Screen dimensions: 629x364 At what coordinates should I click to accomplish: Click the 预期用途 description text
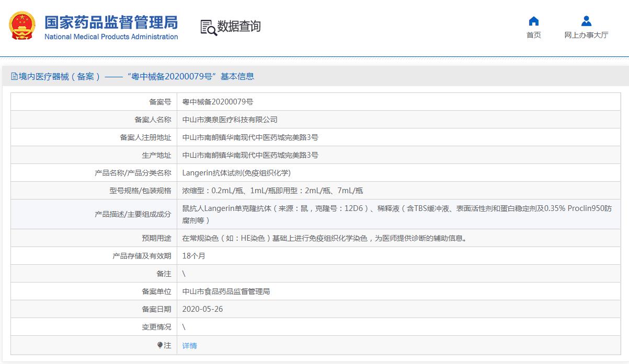(x=324, y=238)
